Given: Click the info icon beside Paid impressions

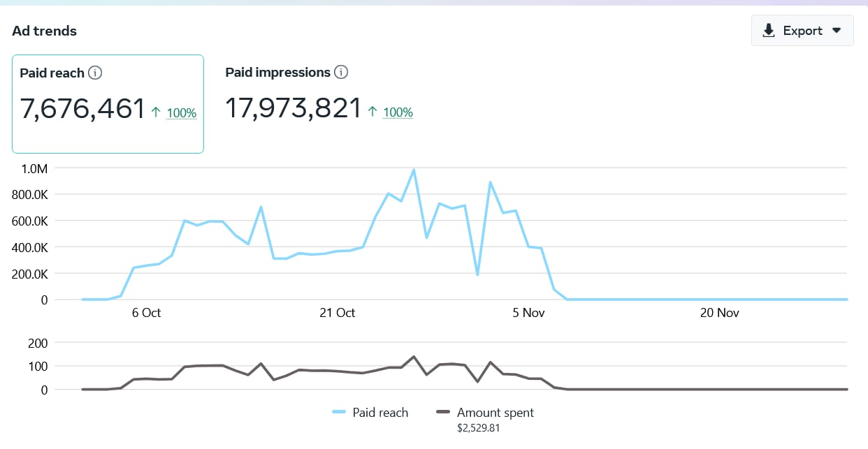Looking at the screenshot, I should coord(341,72).
